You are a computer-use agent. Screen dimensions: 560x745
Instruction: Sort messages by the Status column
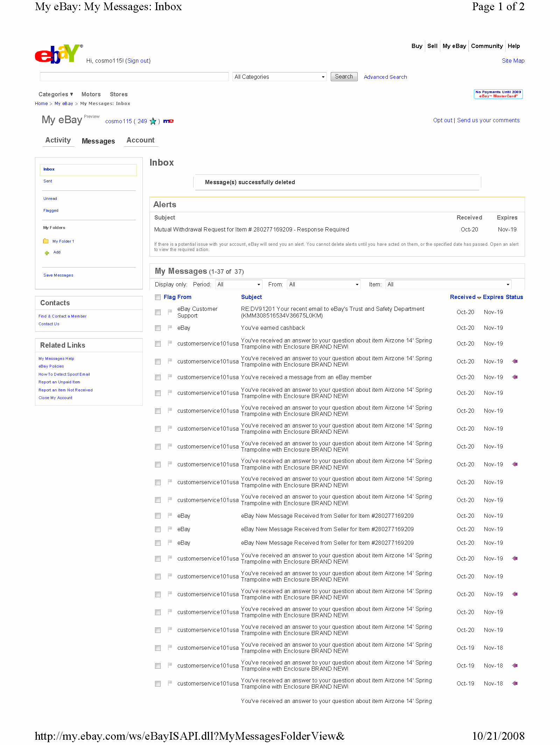(514, 297)
